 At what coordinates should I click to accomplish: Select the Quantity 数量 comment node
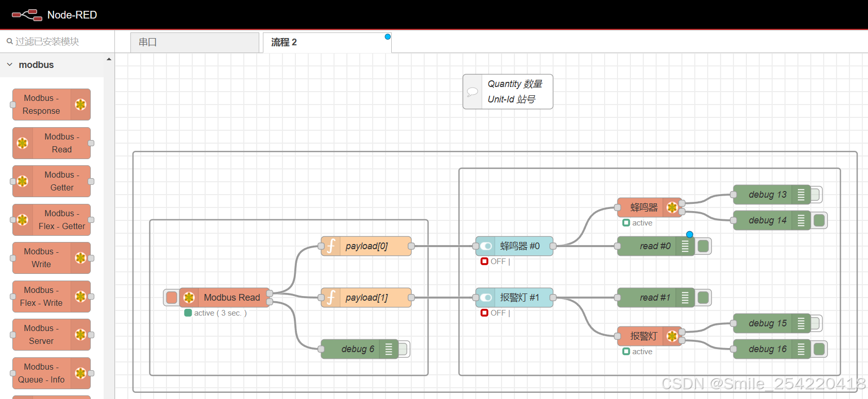pos(508,92)
